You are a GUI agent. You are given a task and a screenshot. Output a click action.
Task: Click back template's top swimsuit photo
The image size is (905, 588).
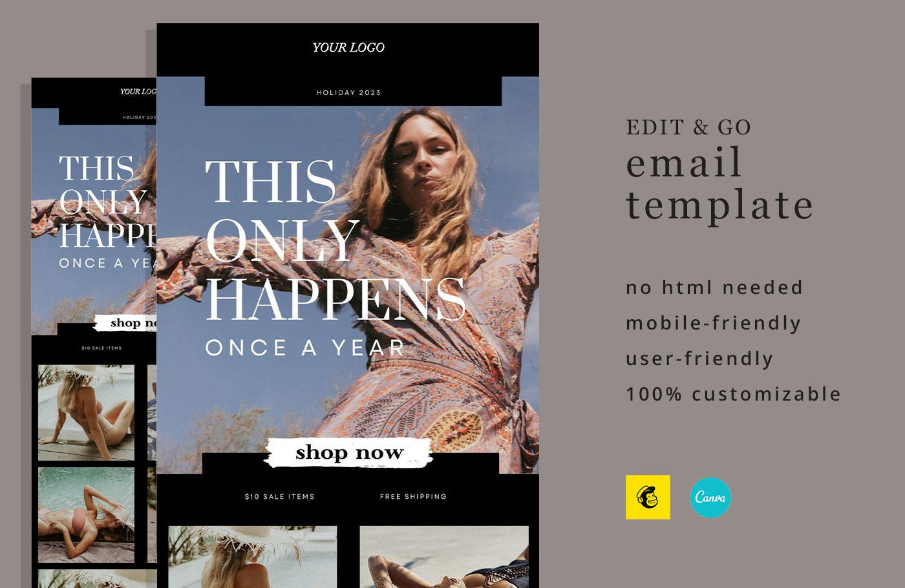pos(86,412)
